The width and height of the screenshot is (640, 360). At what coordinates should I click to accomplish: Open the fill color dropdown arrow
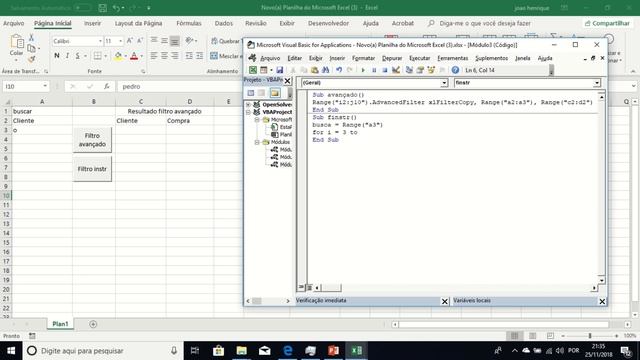125,56
